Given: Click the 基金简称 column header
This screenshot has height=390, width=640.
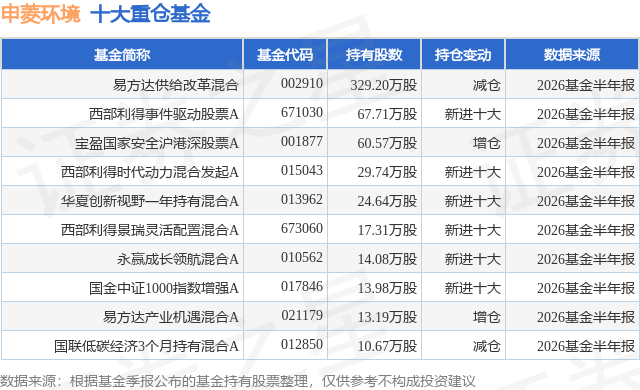Looking at the screenshot, I should click(122, 55).
